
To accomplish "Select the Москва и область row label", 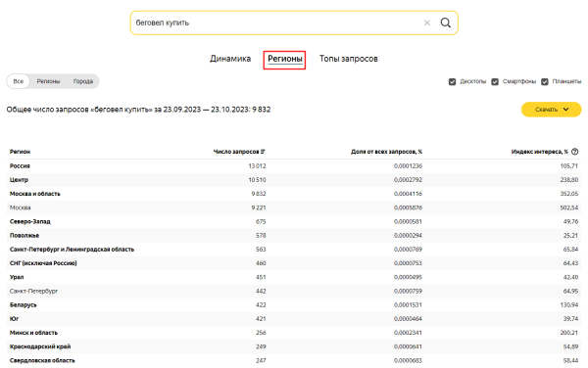I will point(35,194).
